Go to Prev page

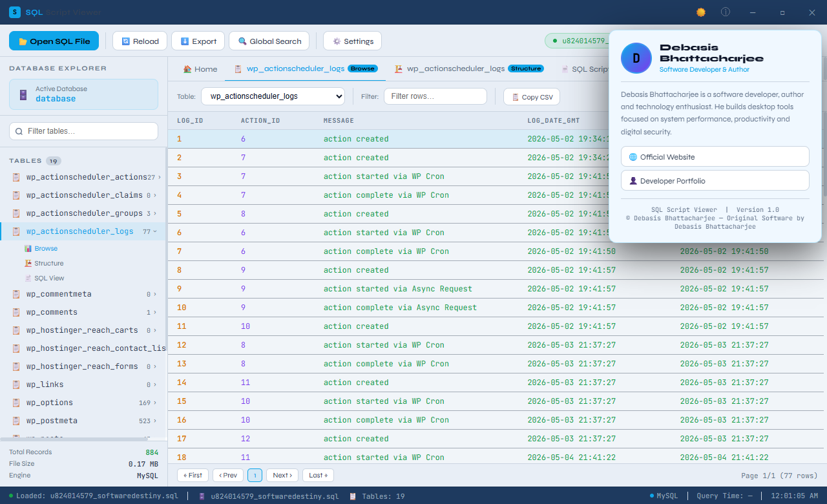click(228, 475)
